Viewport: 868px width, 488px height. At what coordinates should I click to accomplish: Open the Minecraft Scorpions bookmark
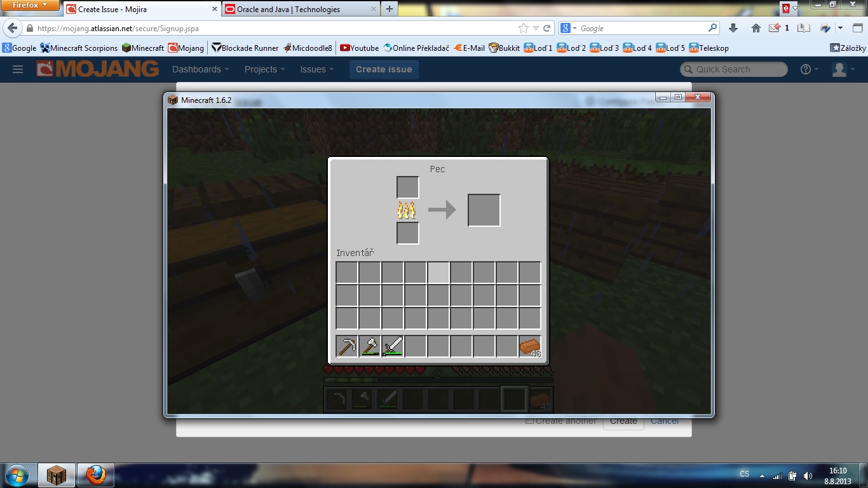click(x=79, y=48)
